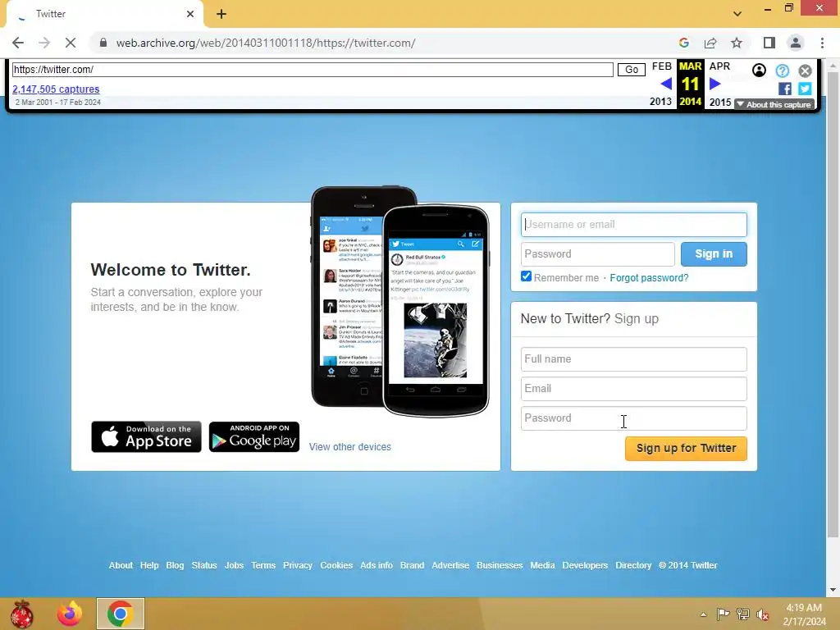Open the Brand footer link

click(x=412, y=565)
